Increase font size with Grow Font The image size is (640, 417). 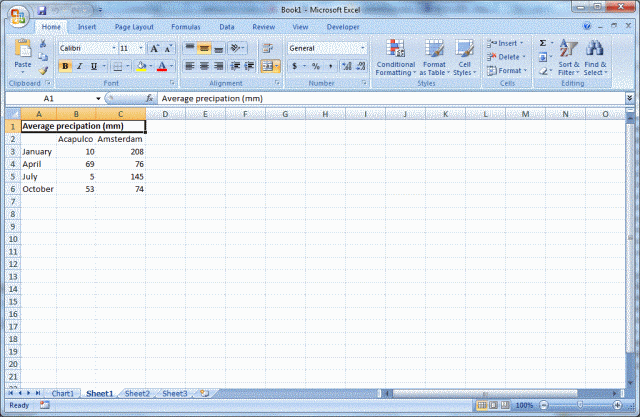[x=154, y=49]
